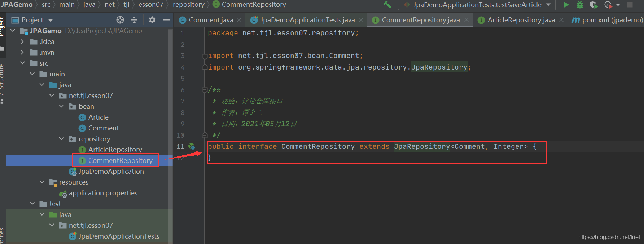Collapse the src folder
This screenshot has width=644, height=244.
(22, 63)
